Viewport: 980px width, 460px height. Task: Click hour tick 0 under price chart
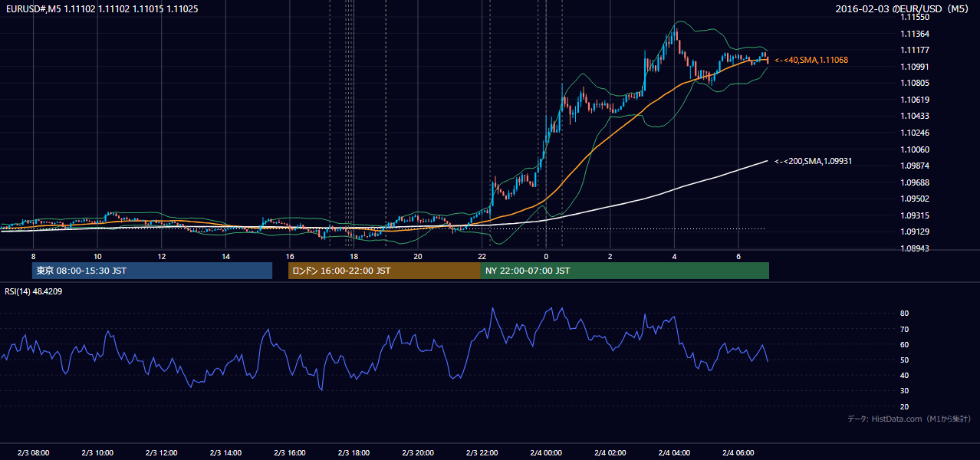[546, 256]
